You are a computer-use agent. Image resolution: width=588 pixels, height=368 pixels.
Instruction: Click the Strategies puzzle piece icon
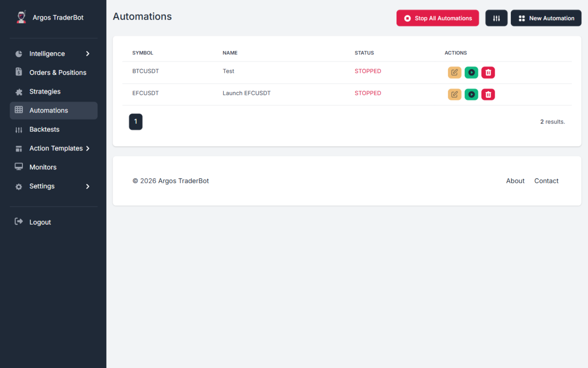pyautogui.click(x=19, y=92)
